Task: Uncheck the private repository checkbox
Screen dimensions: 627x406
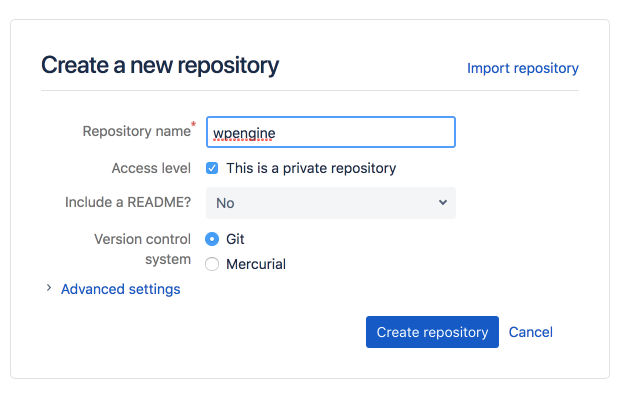Action: pos(212,168)
